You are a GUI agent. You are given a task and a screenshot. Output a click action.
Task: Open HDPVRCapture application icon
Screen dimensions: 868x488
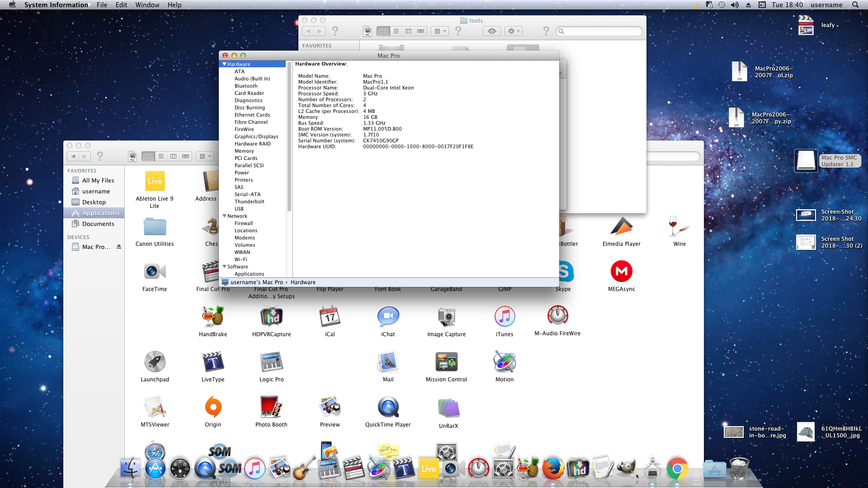271,316
